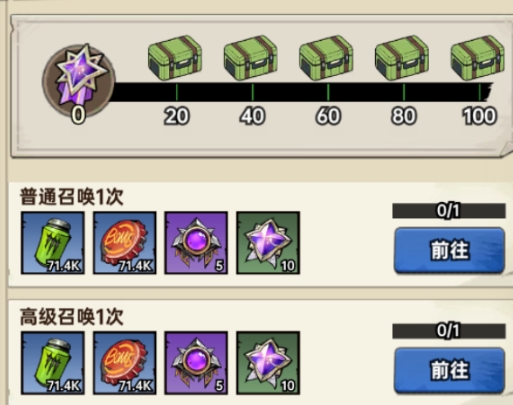Click 前往 button for 普通召唤1次
513x405 pixels.
[449, 250]
